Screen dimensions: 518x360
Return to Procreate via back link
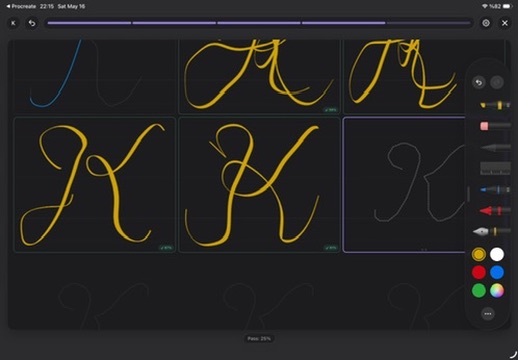(21, 6)
